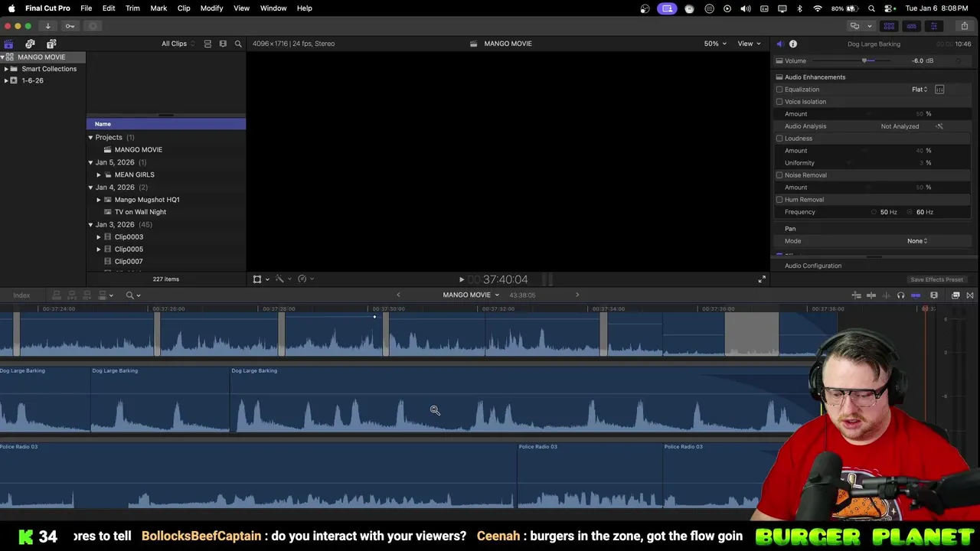Open the Modify menu
Image resolution: width=980 pixels, height=551 pixels.
(x=211, y=8)
